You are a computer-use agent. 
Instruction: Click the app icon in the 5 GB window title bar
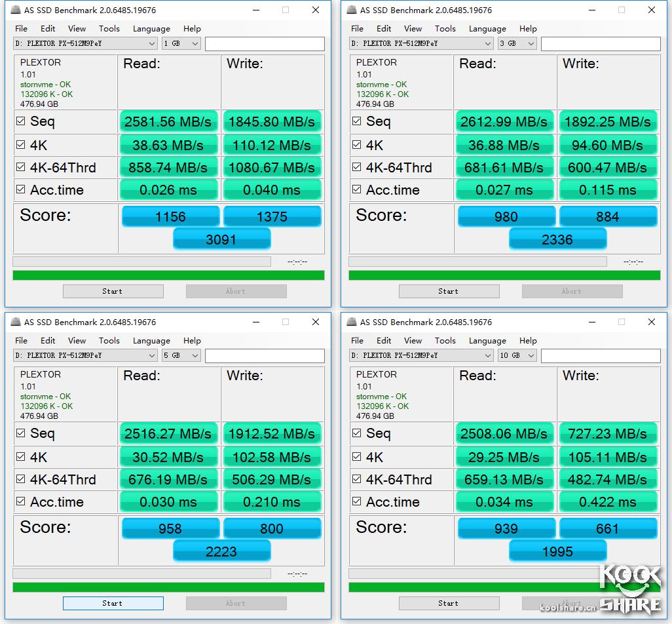(x=16, y=322)
